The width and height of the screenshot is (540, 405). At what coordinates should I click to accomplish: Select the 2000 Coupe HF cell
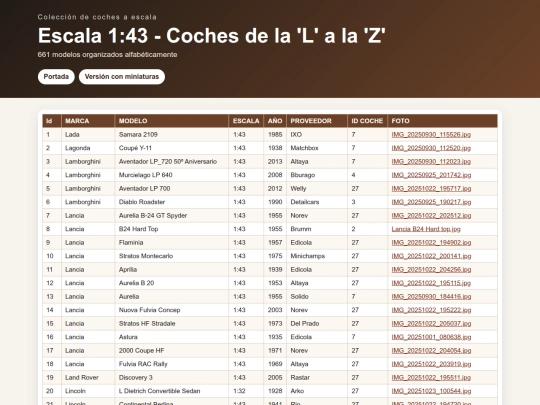[x=172, y=351]
